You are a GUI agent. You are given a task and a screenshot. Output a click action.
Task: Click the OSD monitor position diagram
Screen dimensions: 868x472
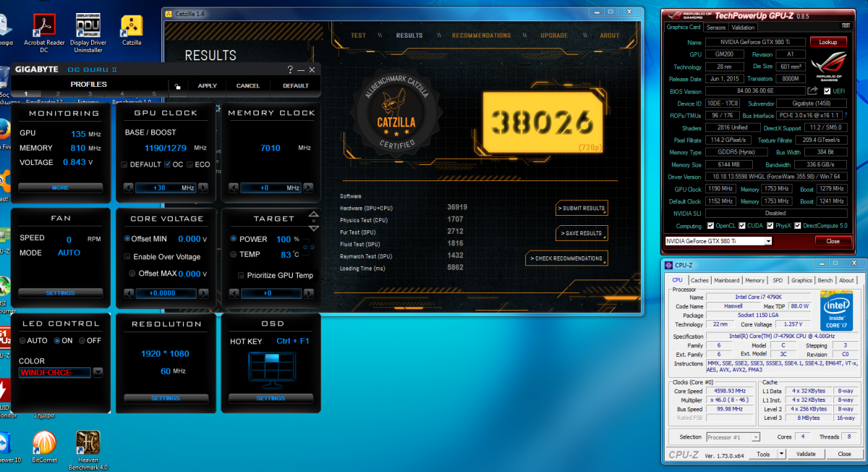271,371
